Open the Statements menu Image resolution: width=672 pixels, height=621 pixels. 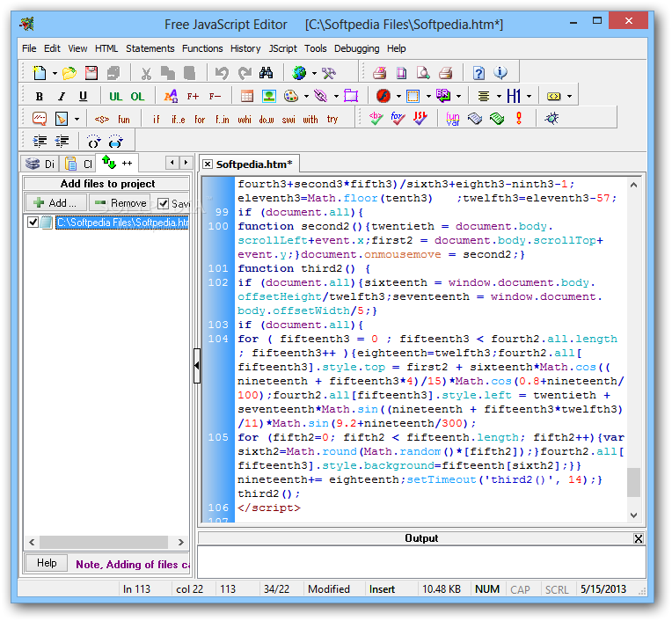(150, 49)
